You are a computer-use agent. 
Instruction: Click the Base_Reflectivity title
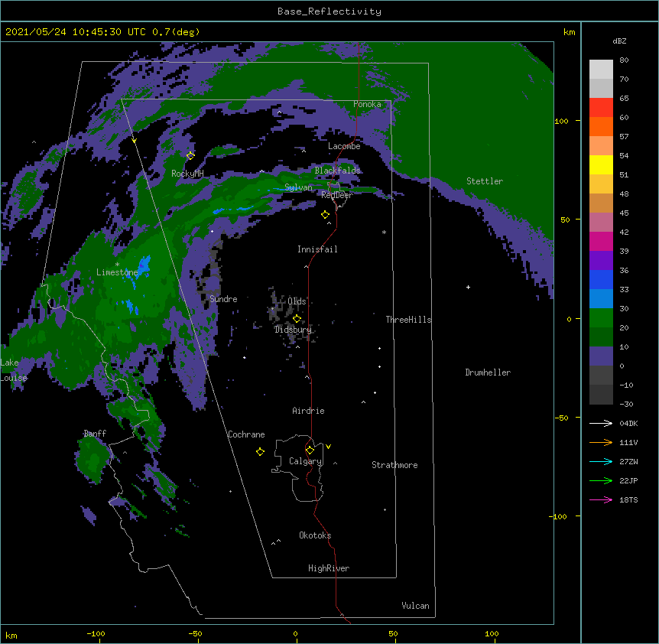pyautogui.click(x=329, y=11)
